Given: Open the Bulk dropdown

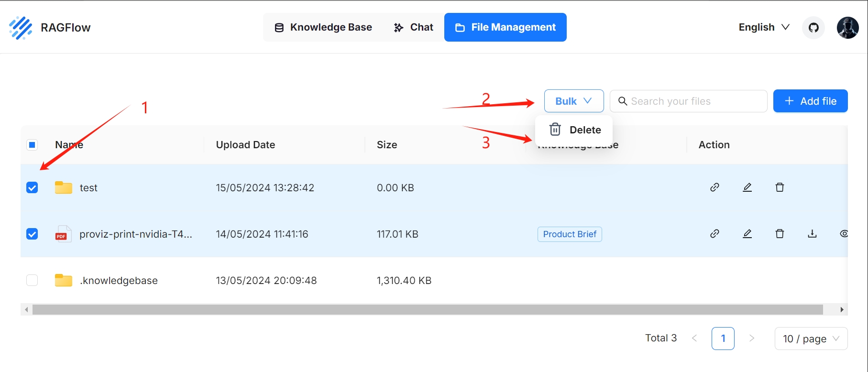Looking at the screenshot, I should (x=573, y=101).
